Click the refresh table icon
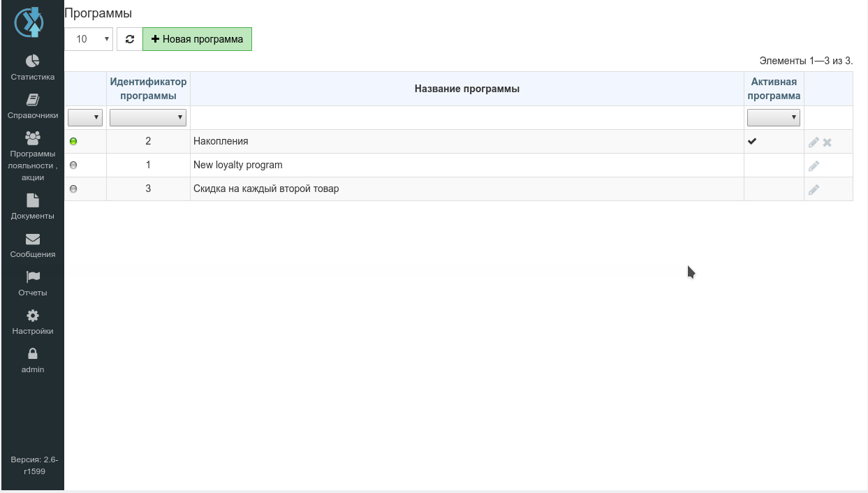This screenshot has height=493, width=868. [x=129, y=39]
